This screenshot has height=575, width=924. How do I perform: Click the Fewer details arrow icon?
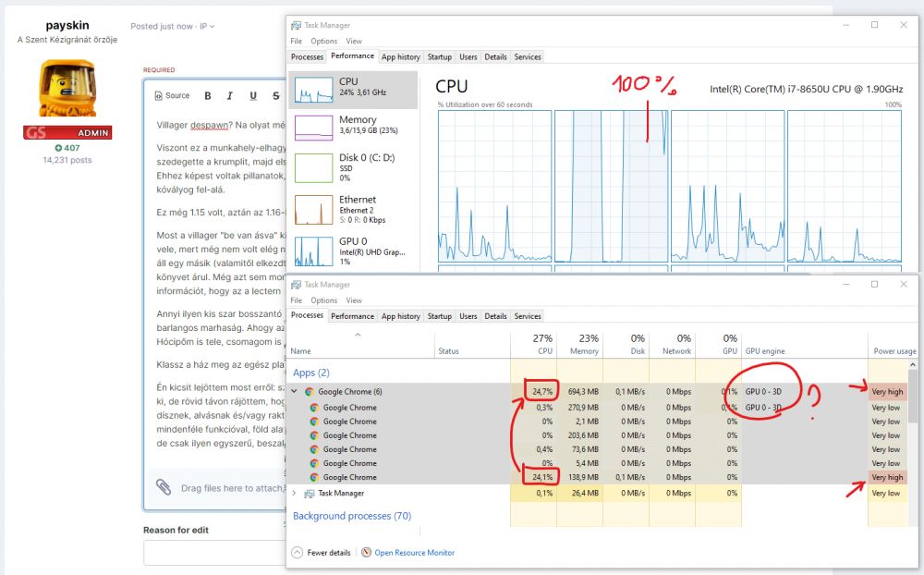[x=297, y=553]
